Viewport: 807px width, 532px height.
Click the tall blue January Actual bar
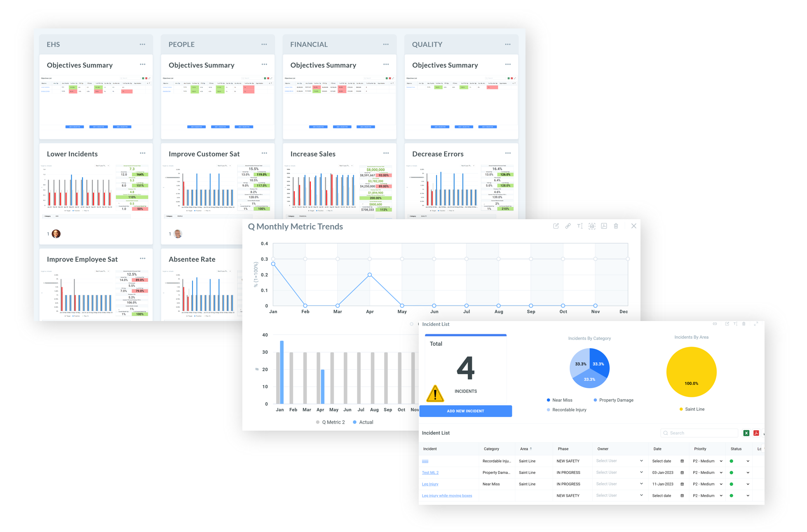tap(282, 372)
